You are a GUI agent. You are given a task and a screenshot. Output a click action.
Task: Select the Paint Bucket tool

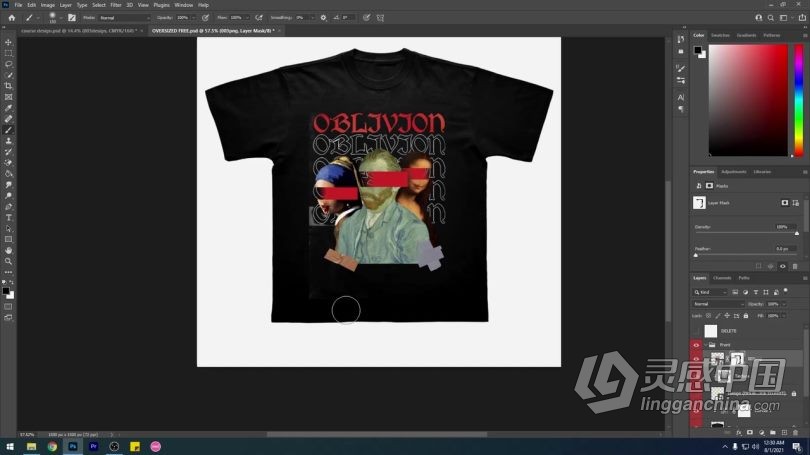coord(8,174)
